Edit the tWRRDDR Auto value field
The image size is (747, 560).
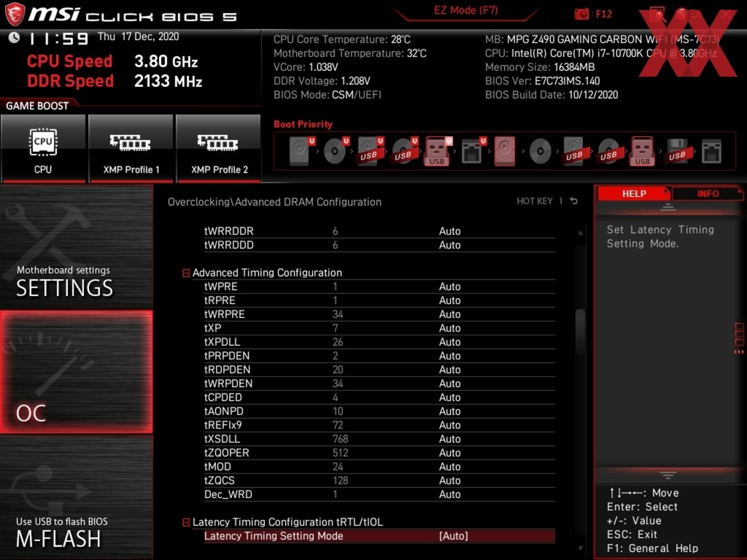[450, 231]
